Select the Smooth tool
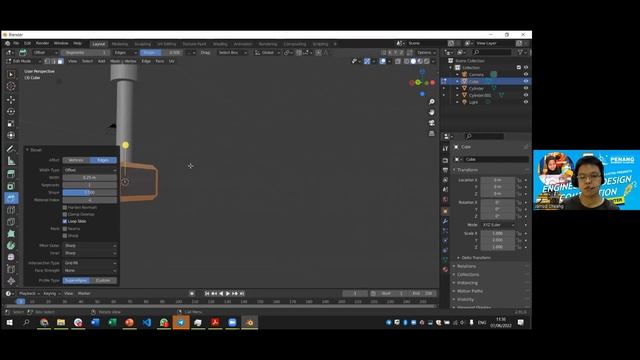The width and height of the screenshot is (640, 360). pos(11,257)
